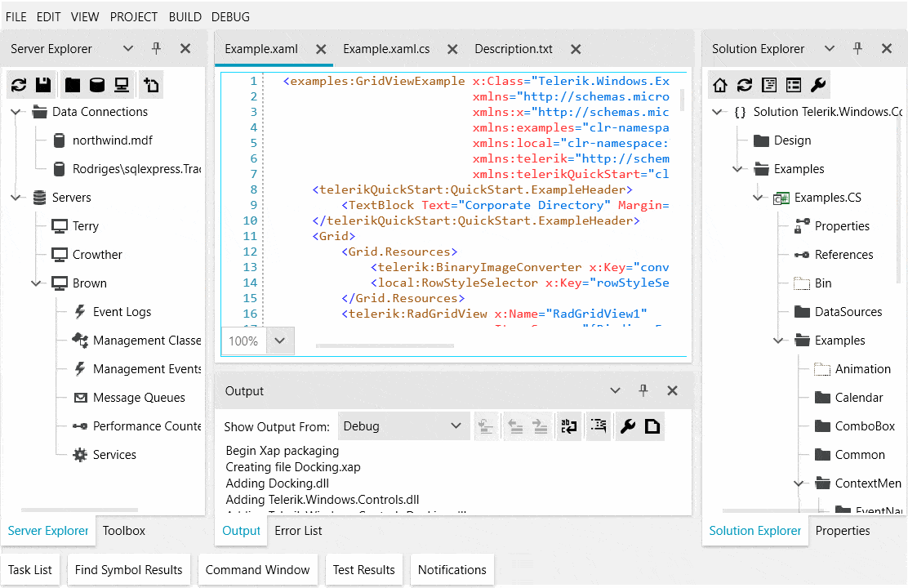Click the Save floppy-disk icon in Server Explorer
This screenshot has width=908, height=588.
[43, 85]
